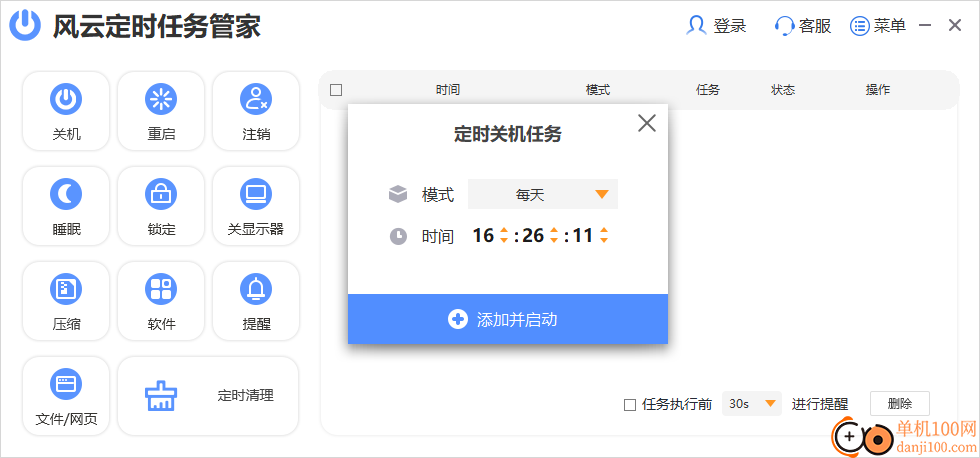The width and height of the screenshot is (980, 458).
Task: Click the seconds field showing 11
Action: click(x=582, y=236)
